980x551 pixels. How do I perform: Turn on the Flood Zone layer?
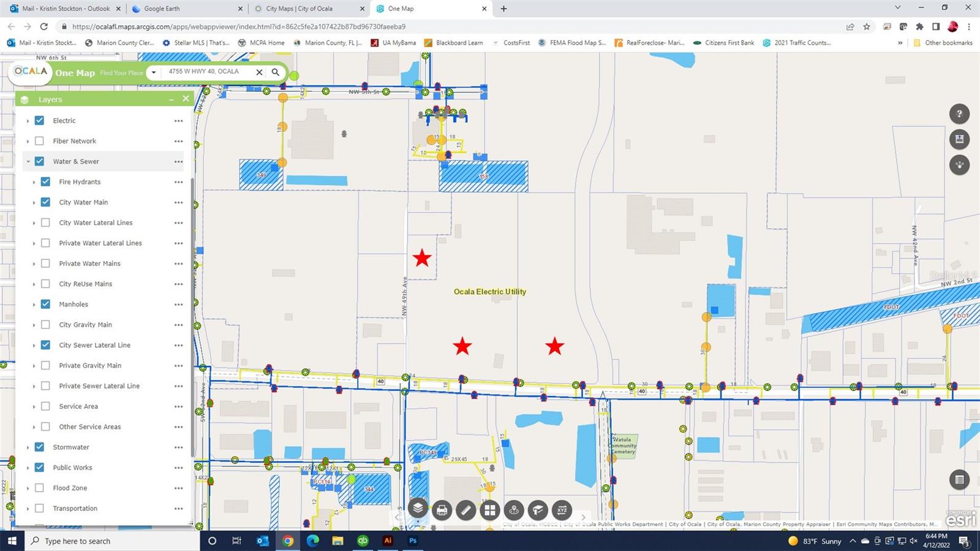39,488
